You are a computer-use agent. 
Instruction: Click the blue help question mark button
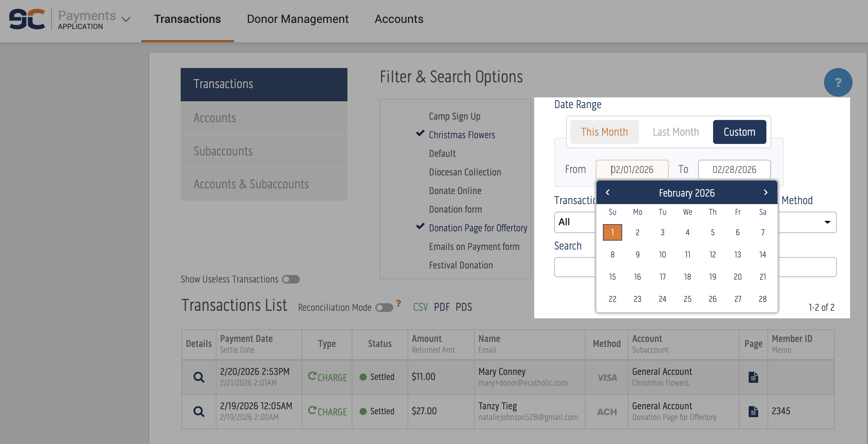click(838, 83)
